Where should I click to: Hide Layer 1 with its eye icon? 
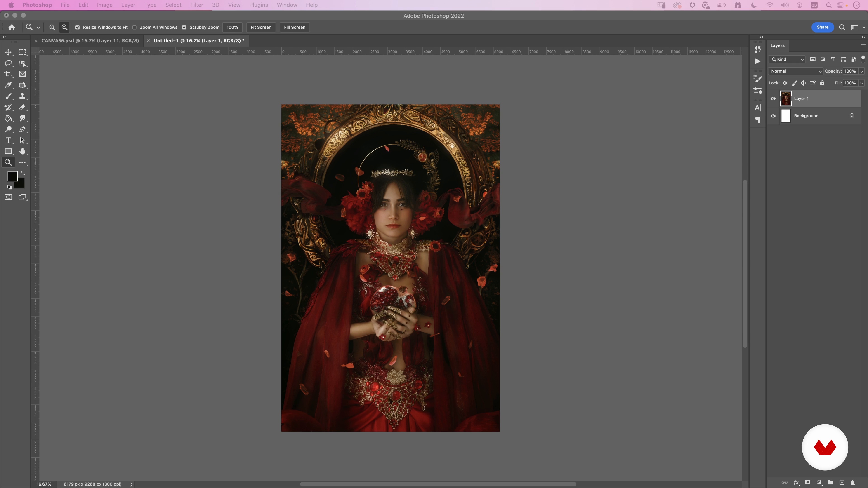coord(773,99)
